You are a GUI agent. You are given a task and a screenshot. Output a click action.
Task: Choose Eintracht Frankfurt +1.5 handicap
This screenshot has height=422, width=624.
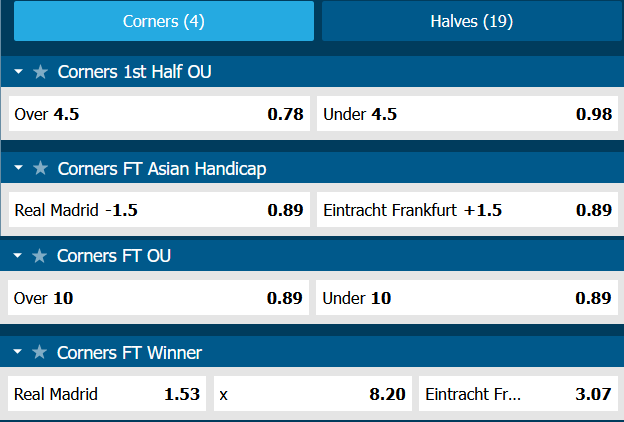coord(467,210)
